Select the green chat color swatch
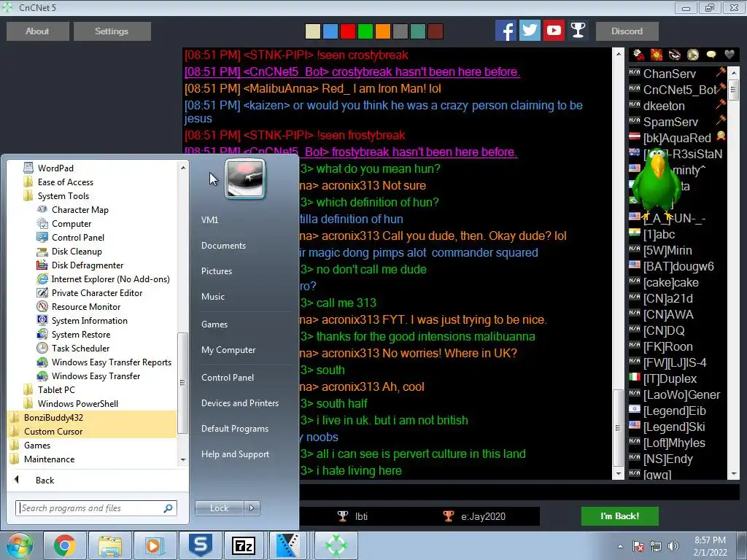The height and width of the screenshot is (560, 747). [365, 31]
